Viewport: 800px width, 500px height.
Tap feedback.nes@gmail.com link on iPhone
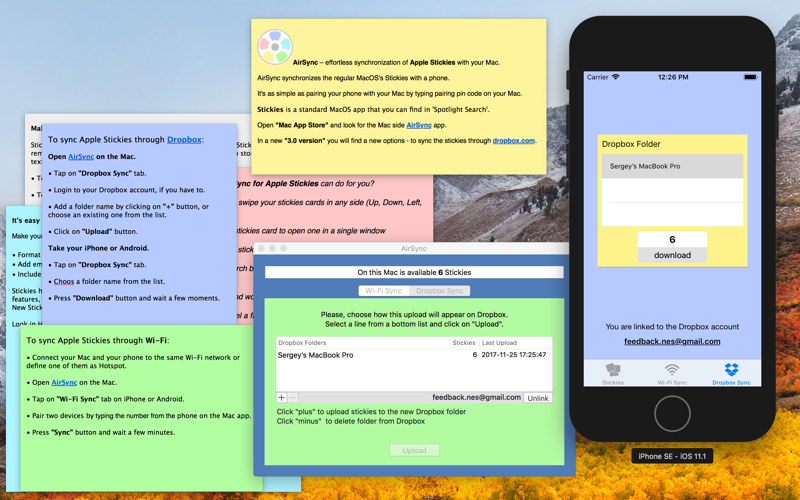point(672,341)
